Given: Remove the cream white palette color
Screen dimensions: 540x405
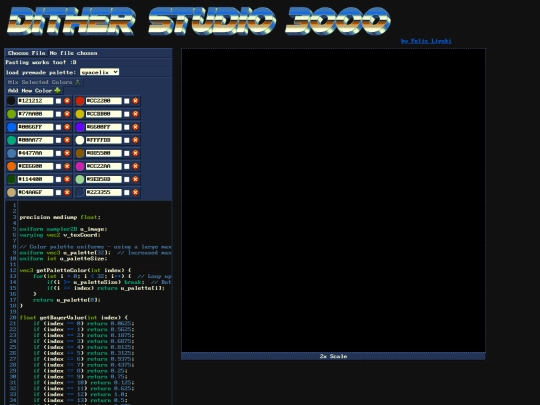Looking at the screenshot, I should pos(135,140).
